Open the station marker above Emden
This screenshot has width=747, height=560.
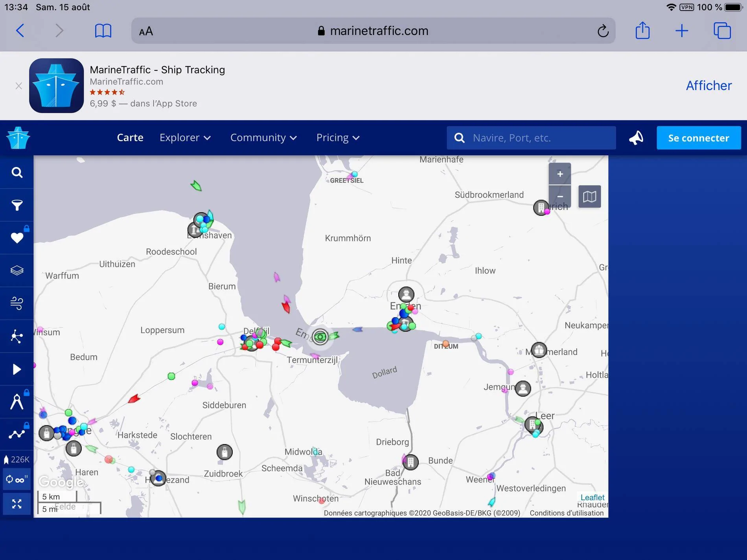(406, 294)
